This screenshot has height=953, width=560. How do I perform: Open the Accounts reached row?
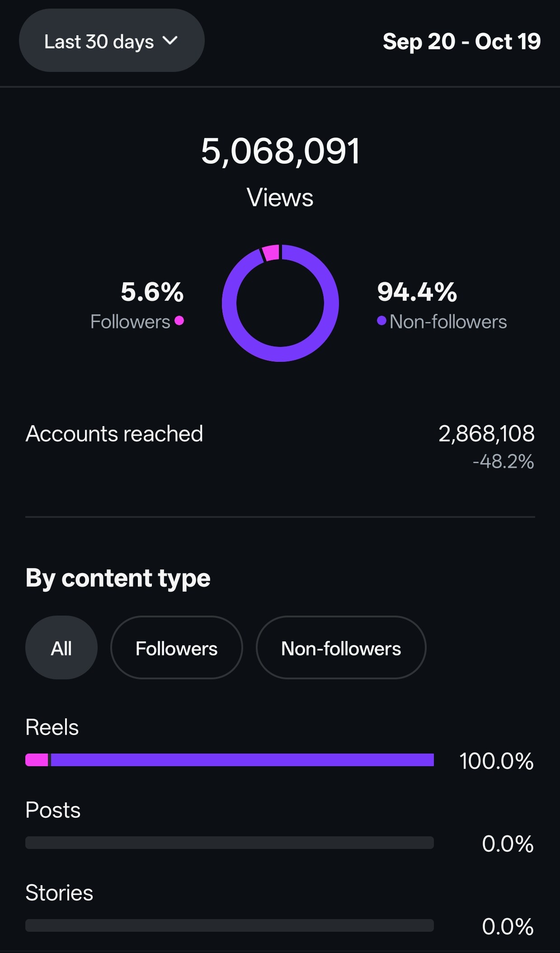(x=280, y=434)
